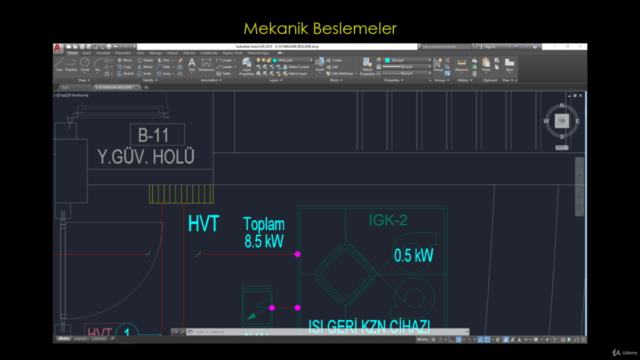Select the Line drawing tool

point(59,64)
